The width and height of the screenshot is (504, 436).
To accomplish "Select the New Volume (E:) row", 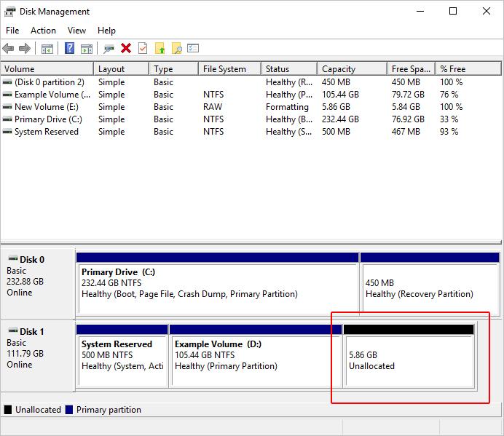I will pos(251,107).
